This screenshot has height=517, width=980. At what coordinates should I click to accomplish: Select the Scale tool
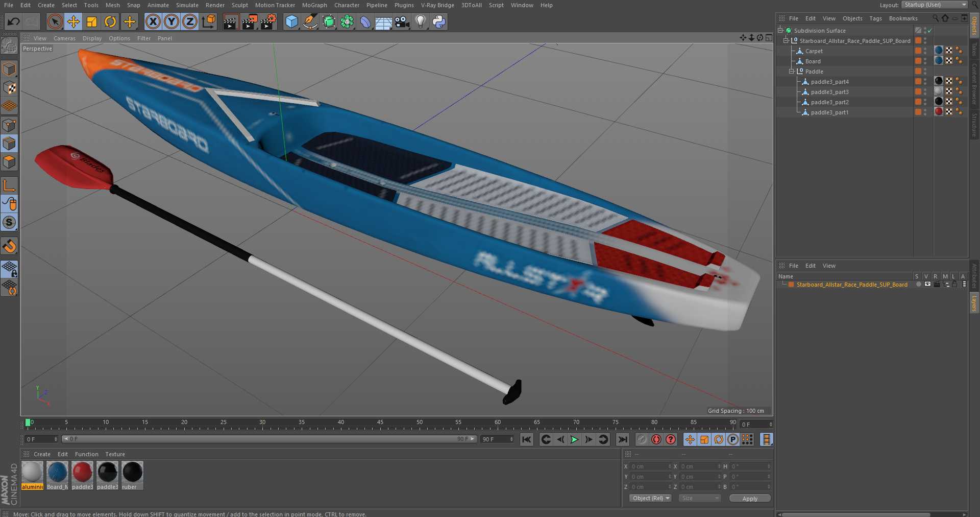click(x=92, y=21)
